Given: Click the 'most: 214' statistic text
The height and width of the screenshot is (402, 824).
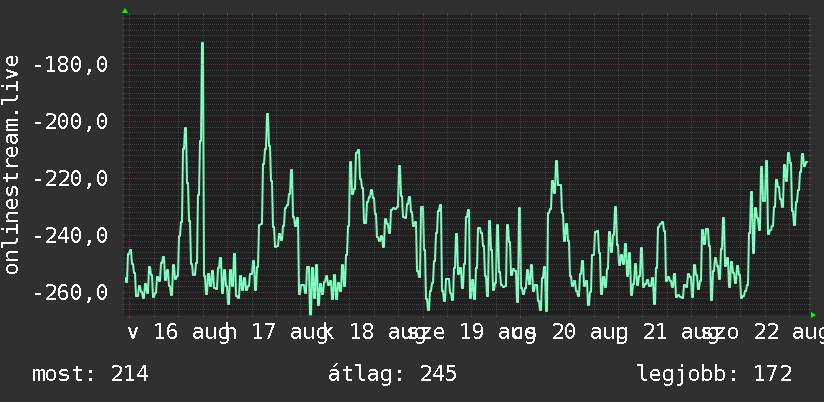Looking at the screenshot, I should coord(90,374).
